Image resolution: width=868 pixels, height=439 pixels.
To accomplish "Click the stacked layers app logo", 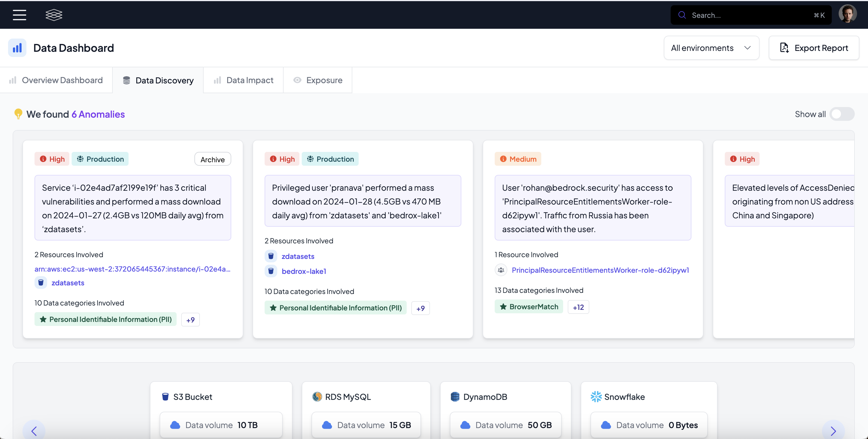I will click(54, 15).
